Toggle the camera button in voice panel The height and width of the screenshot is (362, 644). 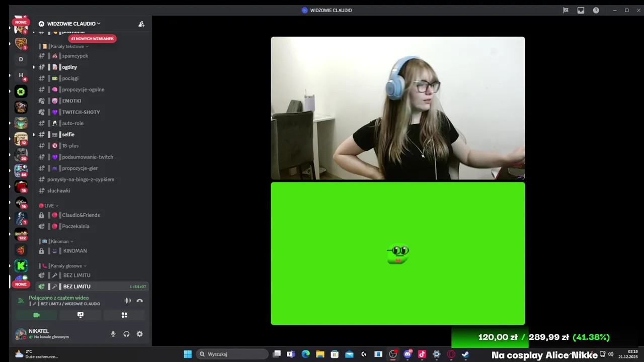(36, 315)
